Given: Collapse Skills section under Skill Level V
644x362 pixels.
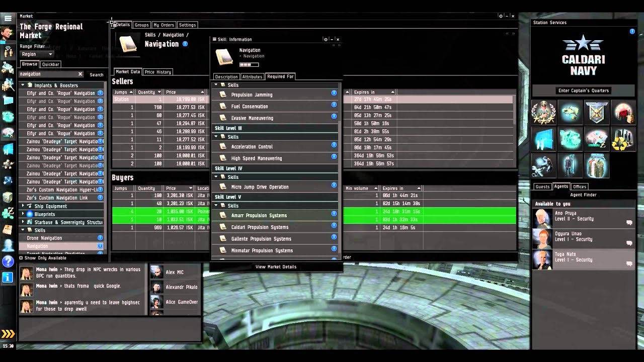Looking at the screenshot, I should point(217,206).
